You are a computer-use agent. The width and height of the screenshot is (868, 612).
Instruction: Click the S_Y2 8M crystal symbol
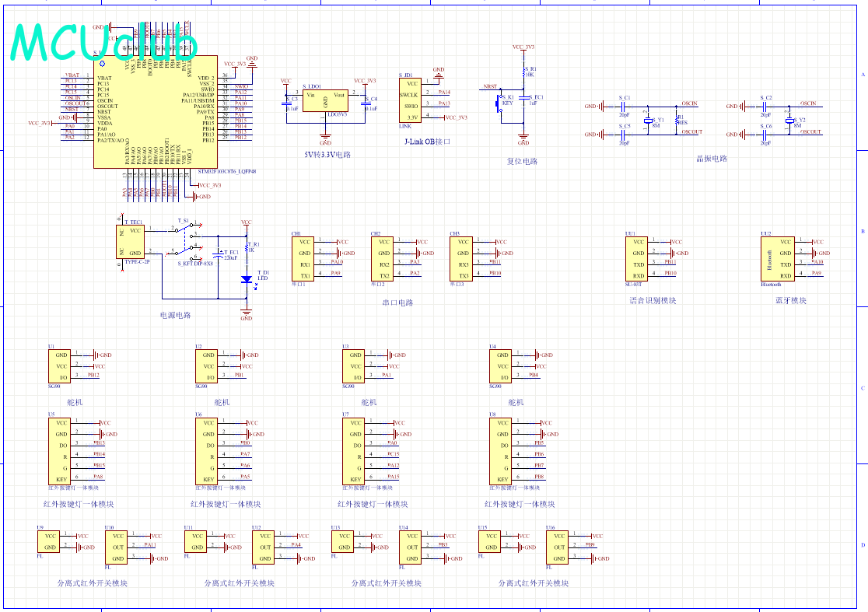coord(789,121)
